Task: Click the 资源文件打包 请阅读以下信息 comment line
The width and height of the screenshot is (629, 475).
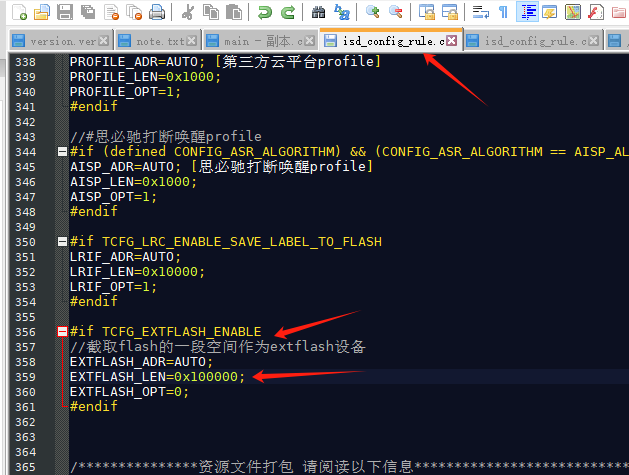Action: [349, 467]
